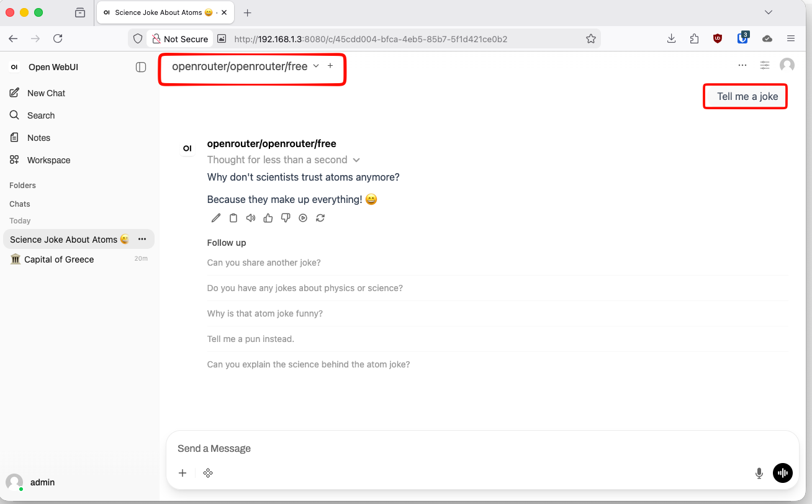
Task: Open the Firefox extensions puzzle icon
Action: point(694,38)
